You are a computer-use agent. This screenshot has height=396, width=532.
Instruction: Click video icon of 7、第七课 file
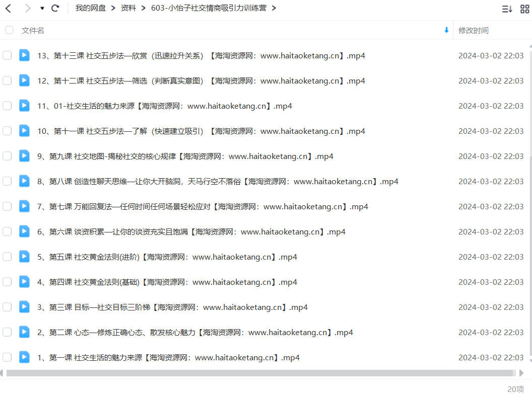coord(24,206)
